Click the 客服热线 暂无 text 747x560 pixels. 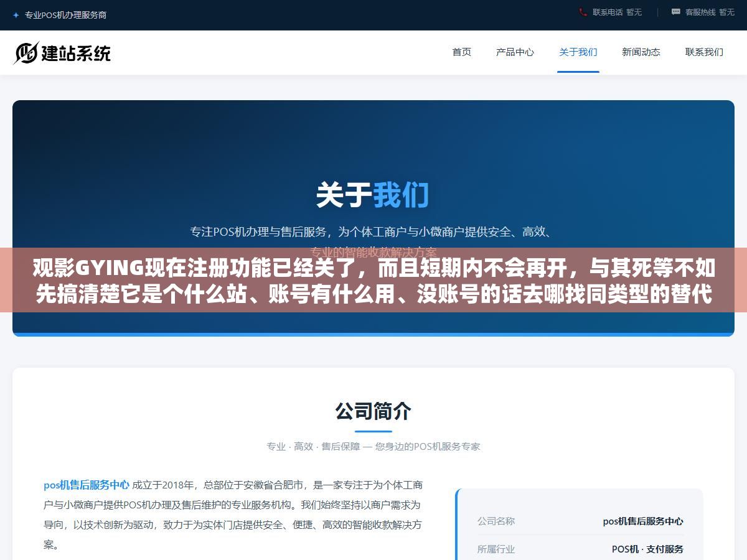click(710, 12)
